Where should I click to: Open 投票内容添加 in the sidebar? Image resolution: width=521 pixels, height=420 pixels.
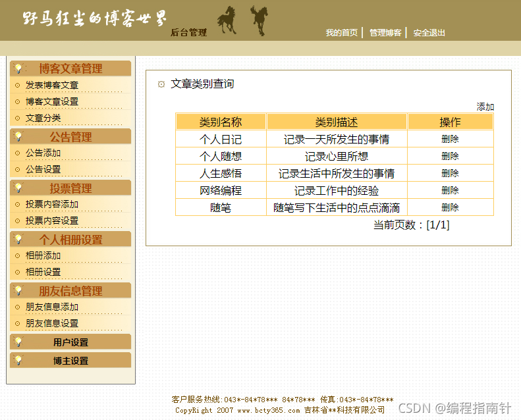coord(52,204)
